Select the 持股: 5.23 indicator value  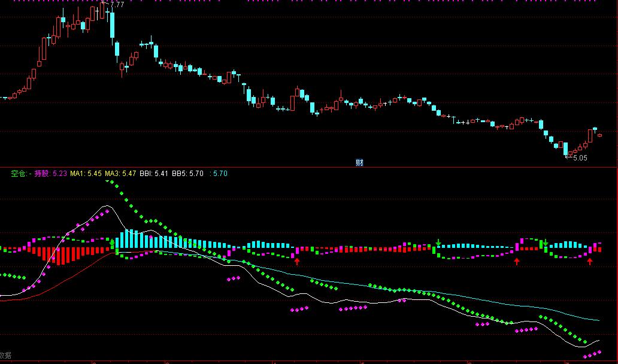tap(50, 174)
